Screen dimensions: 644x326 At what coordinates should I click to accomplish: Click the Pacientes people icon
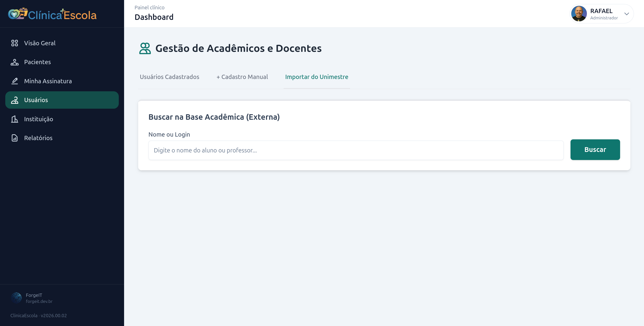point(15,62)
